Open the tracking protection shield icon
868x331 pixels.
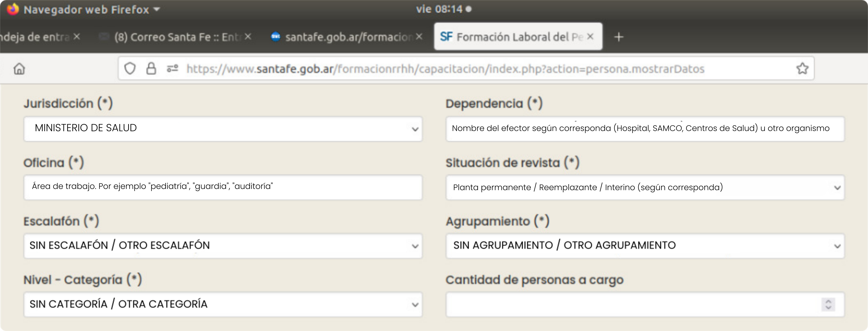pos(130,69)
